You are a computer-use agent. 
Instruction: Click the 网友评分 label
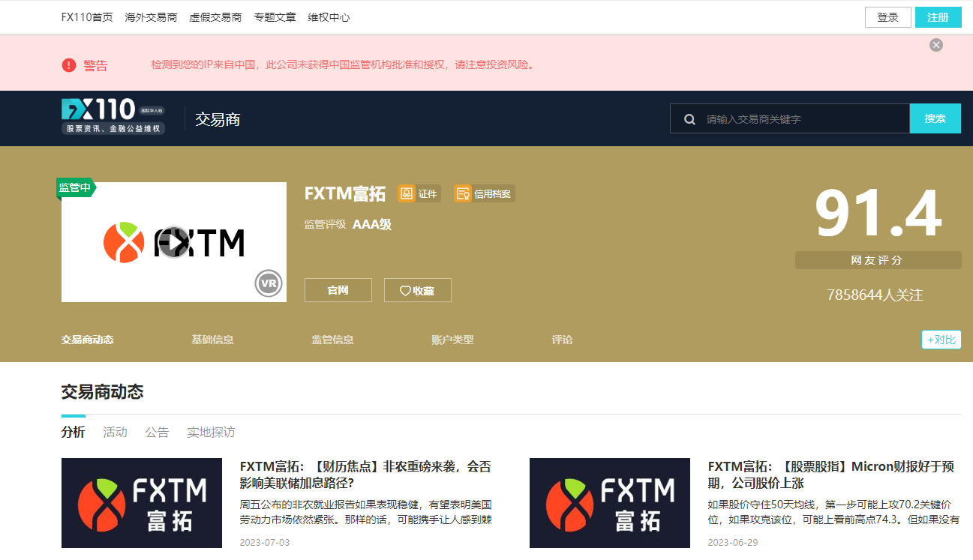878,260
